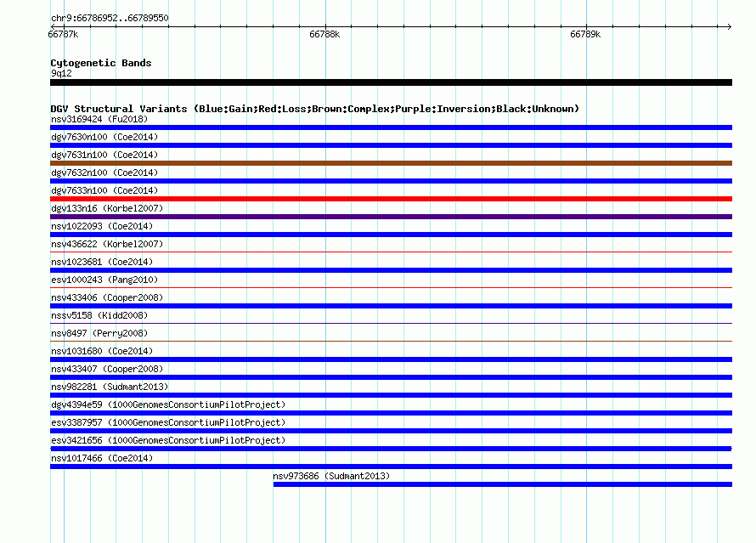This screenshot has height=543, width=756.
Task: Click the nsv3169424 (Fu2018) variant label
Action: click(99, 119)
